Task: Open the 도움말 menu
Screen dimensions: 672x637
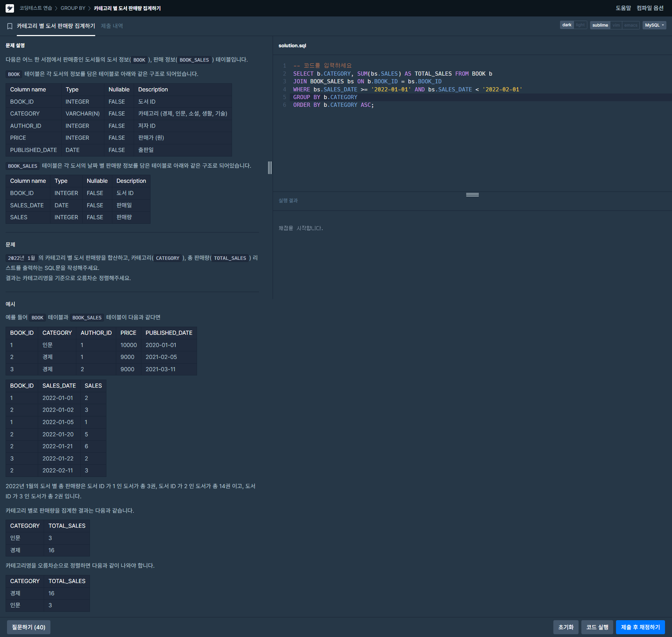Action: [x=623, y=8]
